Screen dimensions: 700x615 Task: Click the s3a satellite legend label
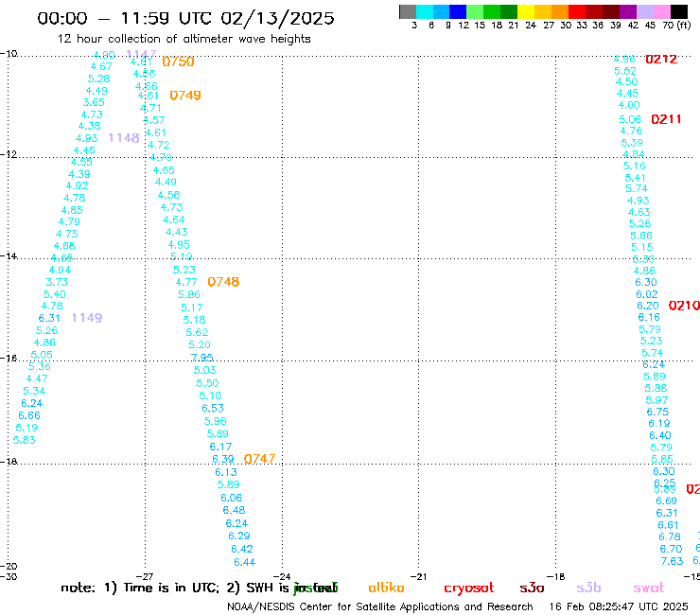pyautogui.click(x=532, y=589)
